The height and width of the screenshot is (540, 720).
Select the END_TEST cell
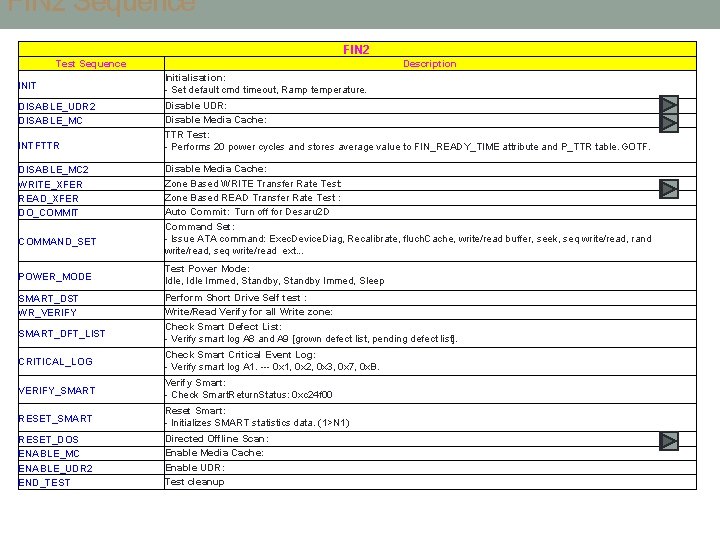[91, 482]
